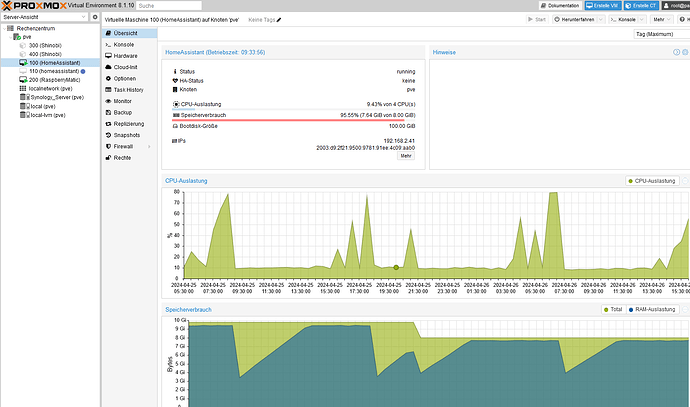
Task: Open the gear settings next to Server-Ansicht
Action: point(95,17)
